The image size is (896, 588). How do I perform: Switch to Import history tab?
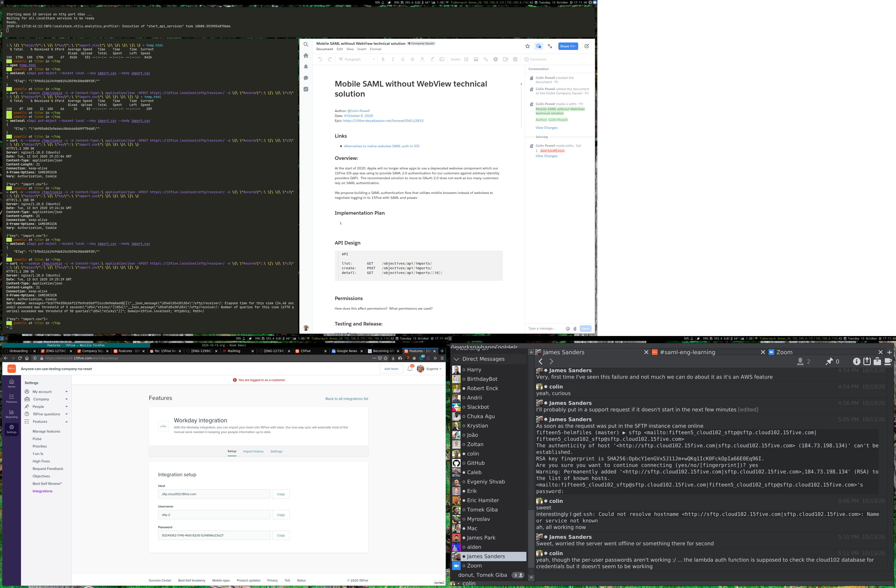tap(253, 451)
